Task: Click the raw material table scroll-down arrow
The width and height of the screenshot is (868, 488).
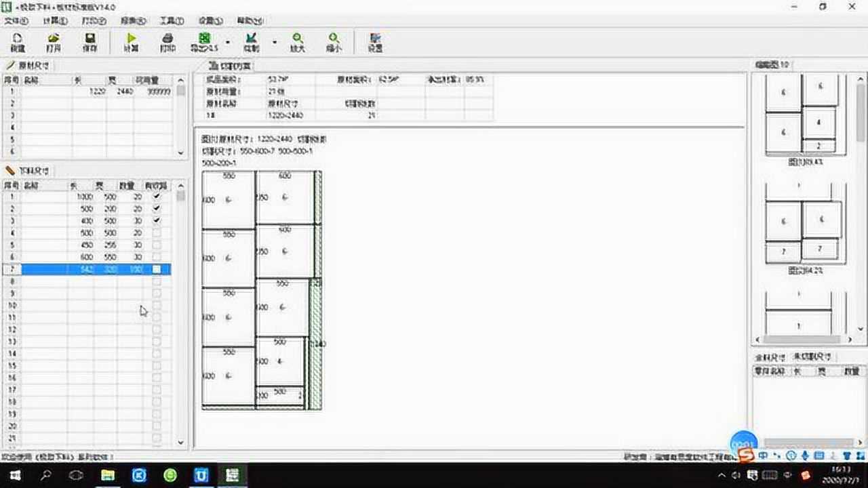Action: [x=180, y=152]
